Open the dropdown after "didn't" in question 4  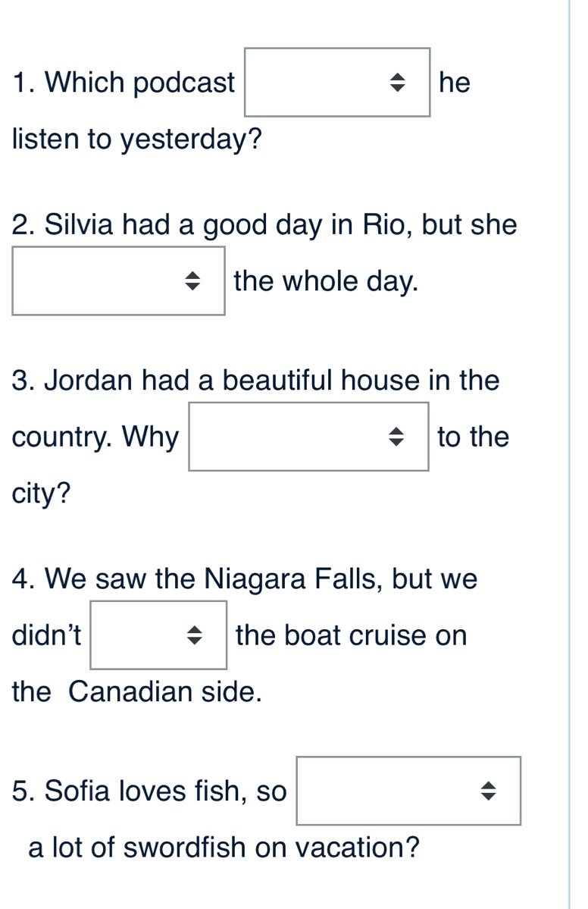point(158,635)
